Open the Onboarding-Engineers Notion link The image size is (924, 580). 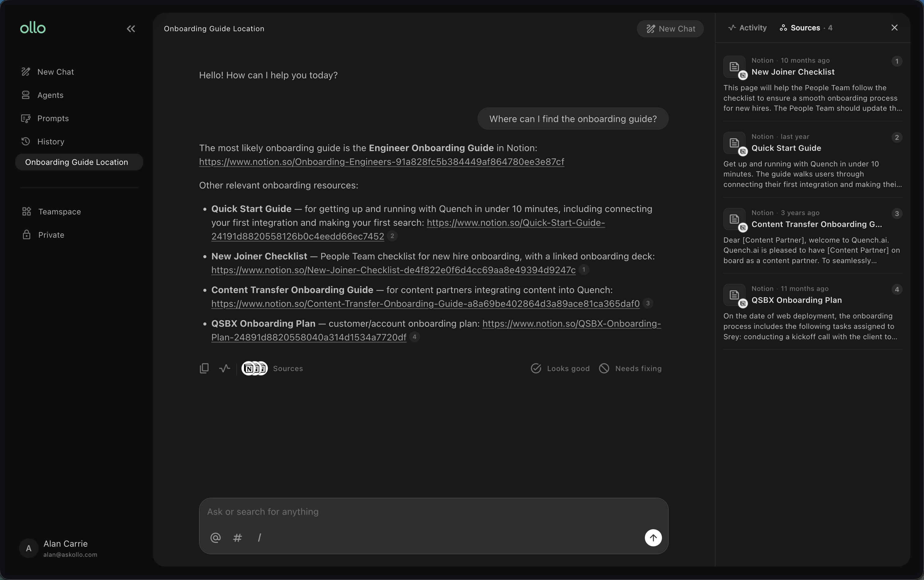pos(382,162)
